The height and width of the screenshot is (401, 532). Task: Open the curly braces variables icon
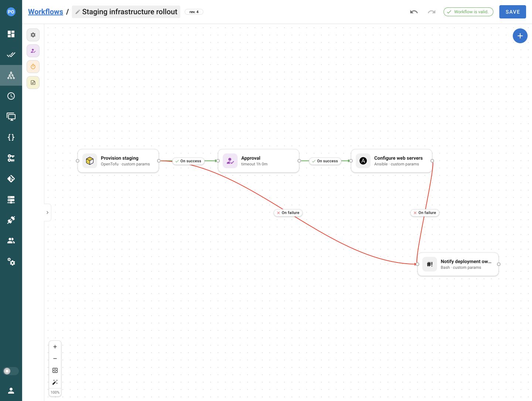coord(11,137)
